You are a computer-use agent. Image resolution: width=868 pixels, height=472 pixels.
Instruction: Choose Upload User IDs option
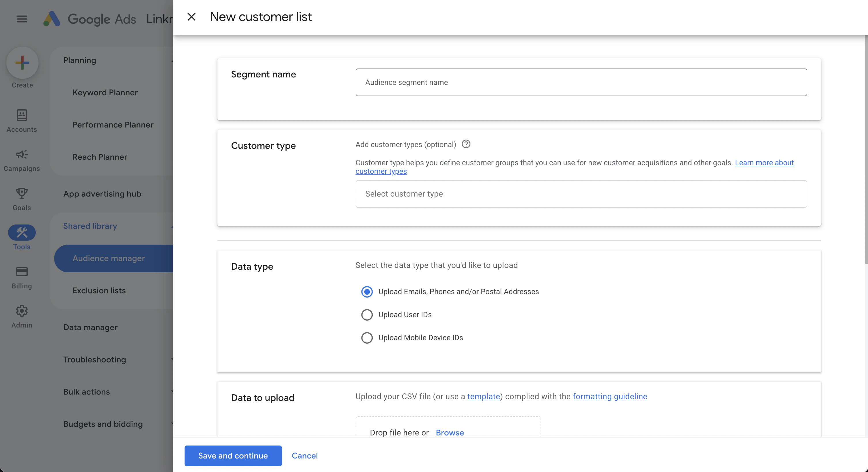(367, 315)
